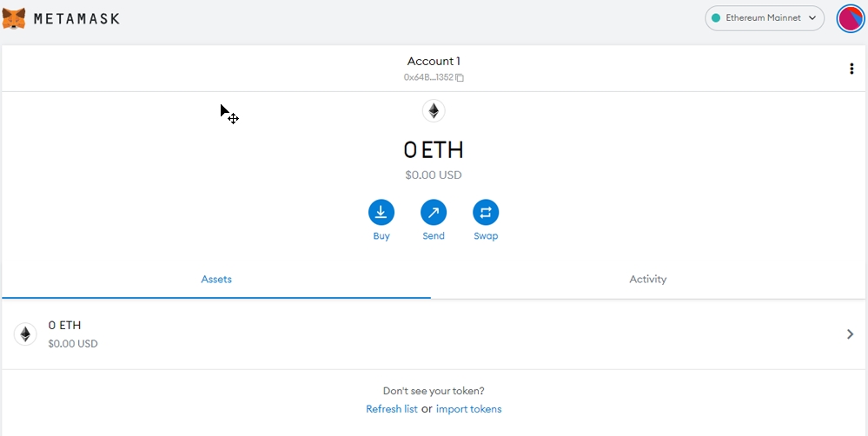Expand the ETH asset row chevron
The width and height of the screenshot is (868, 436).
[850, 334]
